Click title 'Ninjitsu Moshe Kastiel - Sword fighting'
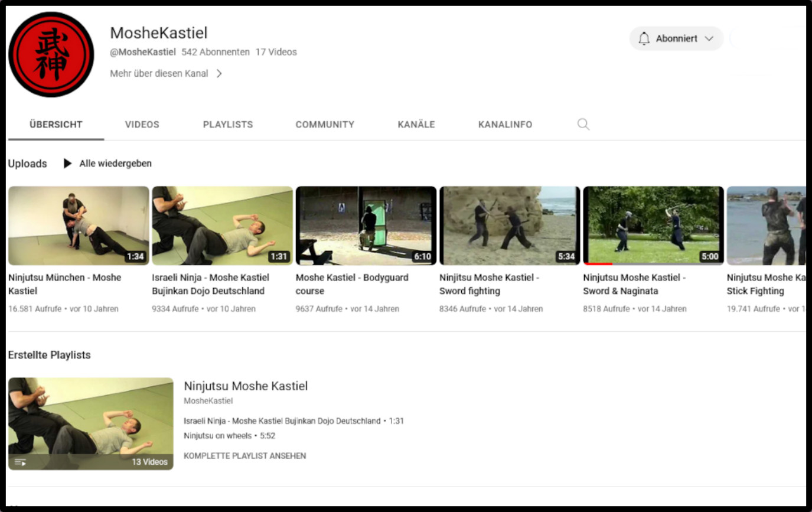The height and width of the screenshot is (512, 812). (490, 284)
